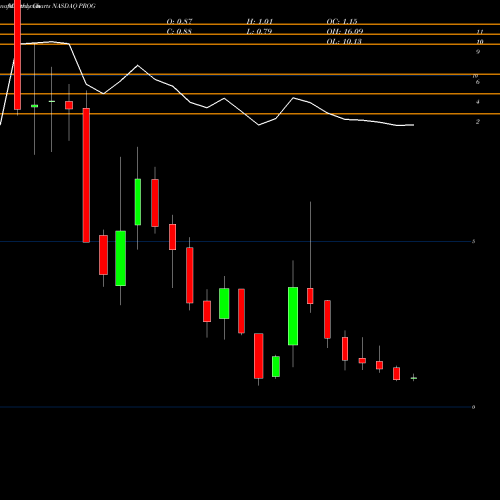Click the price axis label 5
This screenshot has width=500, height=500.
pyautogui.click(x=473, y=241)
